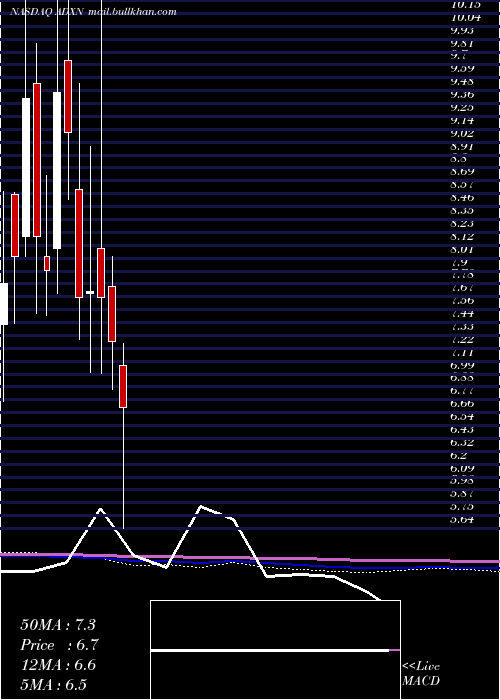The image size is (500, 700).
Task: Click inside the Live MACD indicator box
Action: pyautogui.click(x=275, y=650)
